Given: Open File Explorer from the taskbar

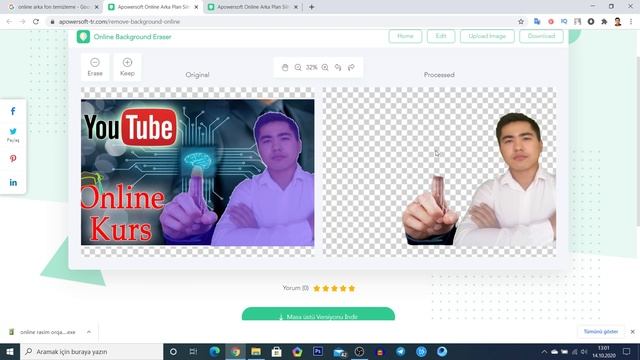Looking at the screenshot, I should point(256,351).
